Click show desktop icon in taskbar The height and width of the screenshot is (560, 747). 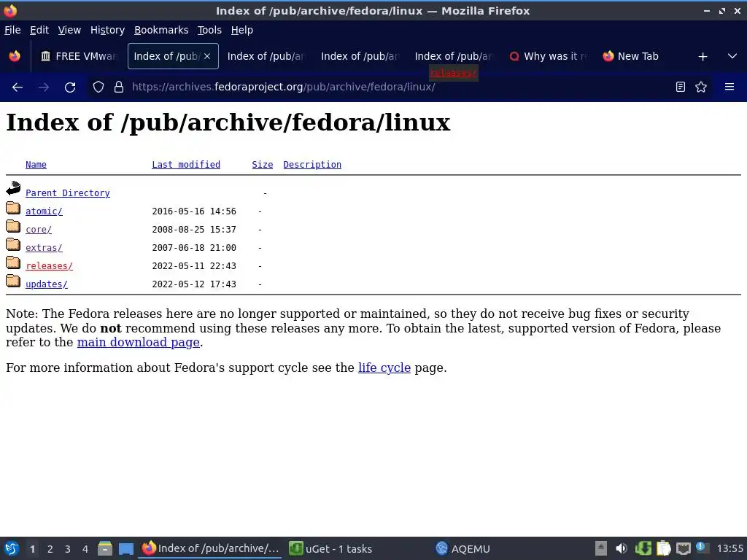pyautogui.click(x=125, y=548)
